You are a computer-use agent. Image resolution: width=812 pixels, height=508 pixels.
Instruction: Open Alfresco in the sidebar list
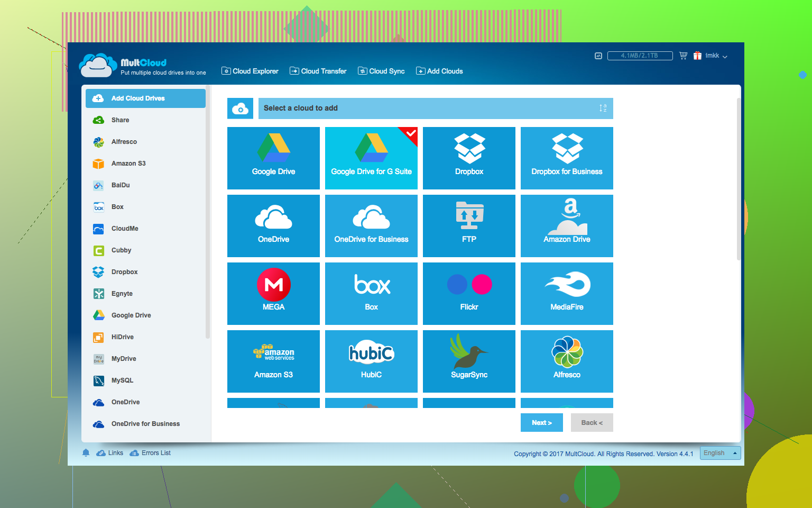coord(145,142)
